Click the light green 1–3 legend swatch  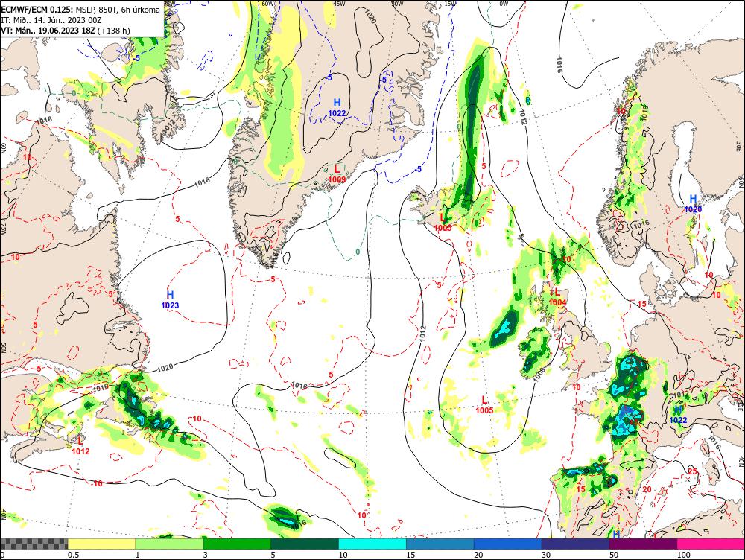(x=169, y=544)
